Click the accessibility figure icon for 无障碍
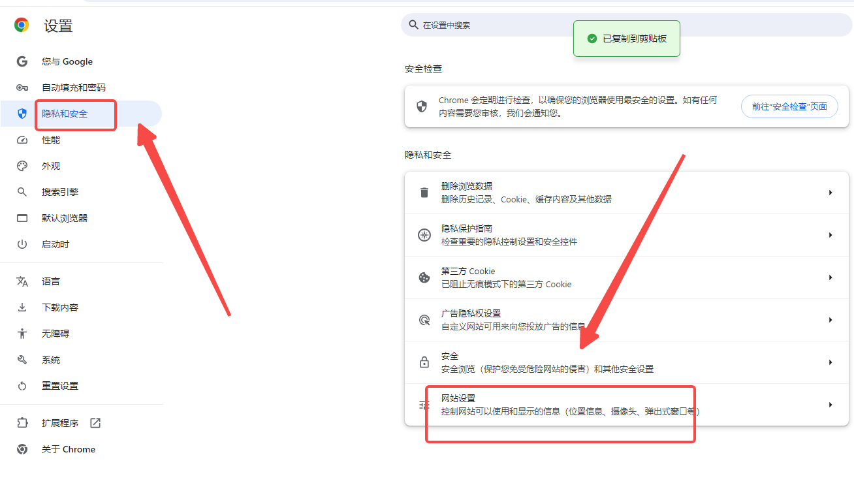The height and width of the screenshot is (504, 854). pyautogui.click(x=22, y=334)
